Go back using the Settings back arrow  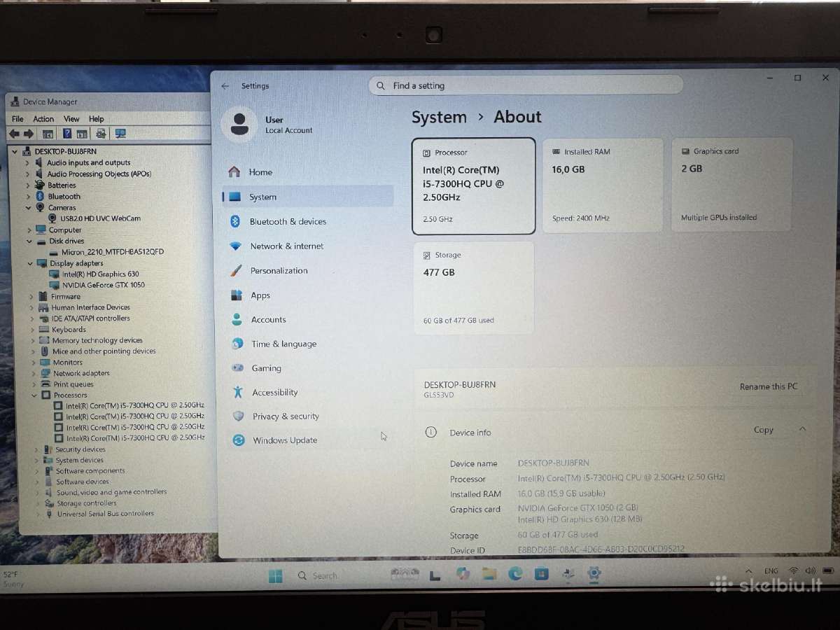click(x=225, y=86)
